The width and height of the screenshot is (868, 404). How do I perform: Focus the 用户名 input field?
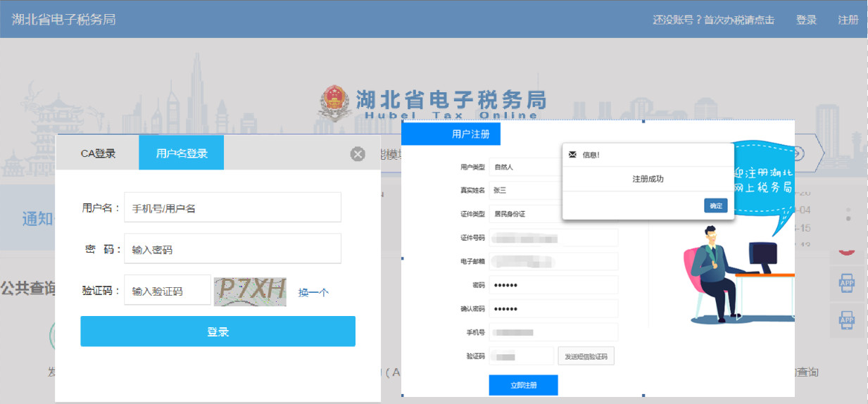[232, 208]
